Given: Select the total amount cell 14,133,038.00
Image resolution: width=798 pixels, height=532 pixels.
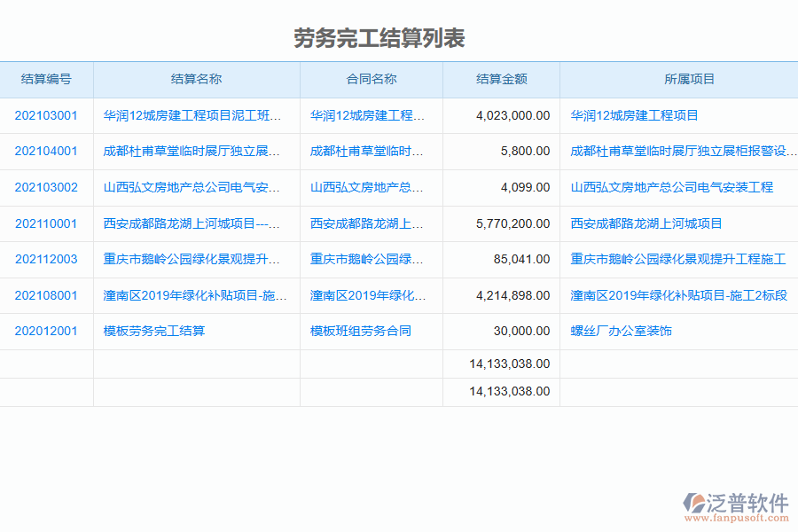Looking at the screenshot, I should pyautogui.click(x=510, y=364).
